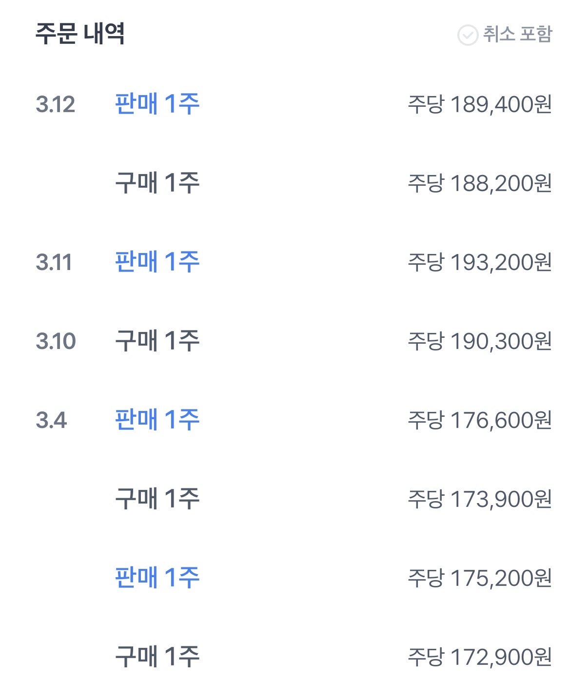Click the 3.4 date label

coord(51,420)
